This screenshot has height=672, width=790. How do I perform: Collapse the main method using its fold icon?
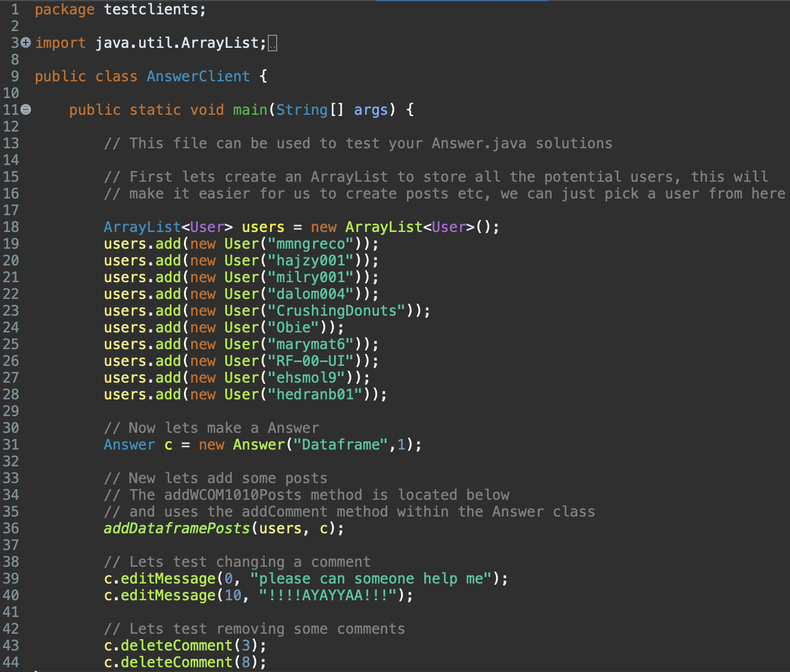[25, 109]
